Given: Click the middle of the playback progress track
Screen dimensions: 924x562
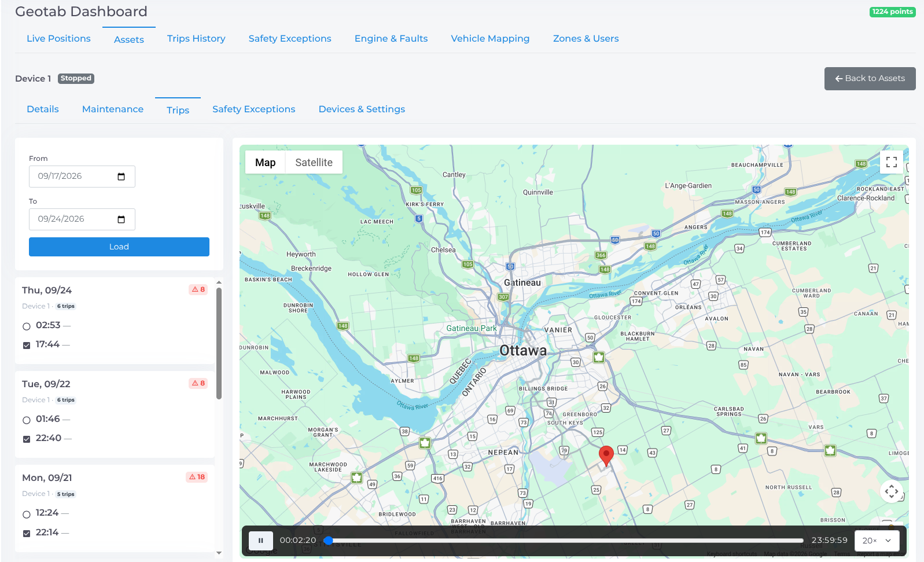Looking at the screenshot, I should click(564, 541).
